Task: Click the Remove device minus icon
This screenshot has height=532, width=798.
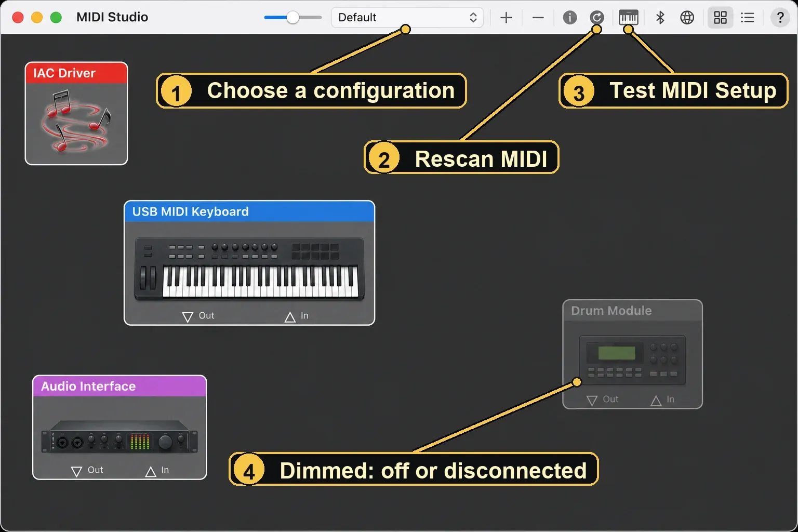Action: 538,18
